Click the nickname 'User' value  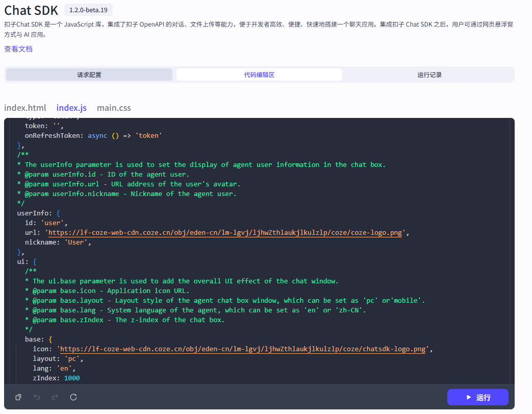click(76, 242)
